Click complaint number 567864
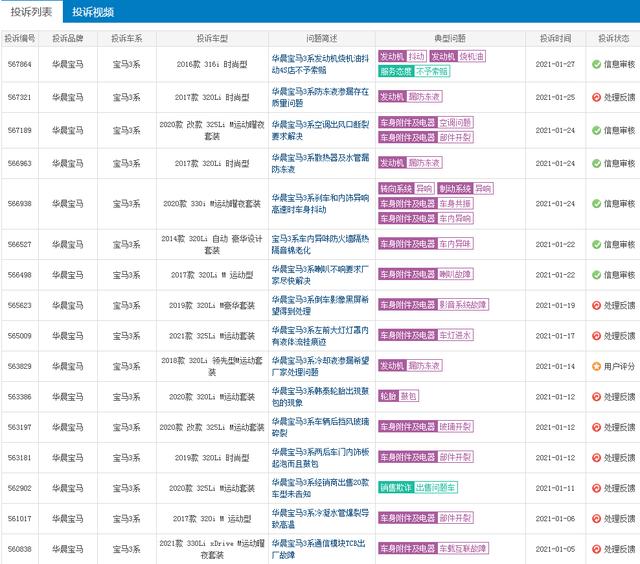This screenshot has width=640, height=564. coord(20,64)
